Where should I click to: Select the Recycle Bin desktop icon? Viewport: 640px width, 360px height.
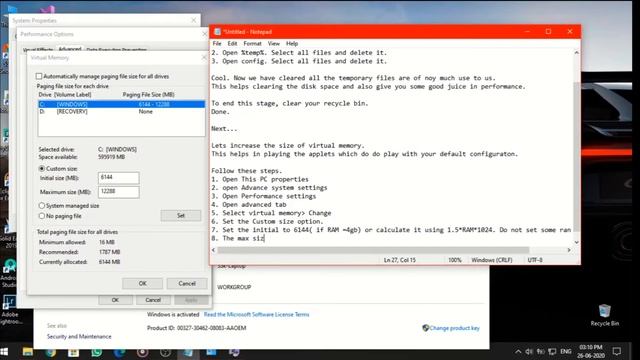(x=604, y=315)
